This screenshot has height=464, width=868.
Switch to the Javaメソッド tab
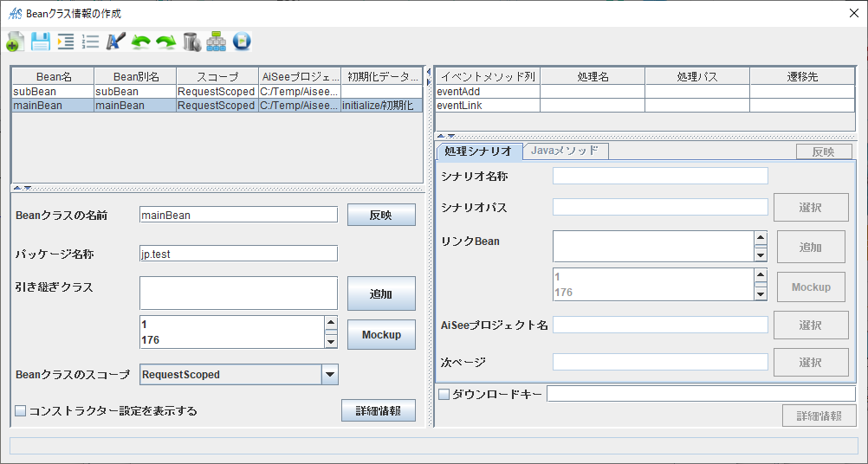565,151
